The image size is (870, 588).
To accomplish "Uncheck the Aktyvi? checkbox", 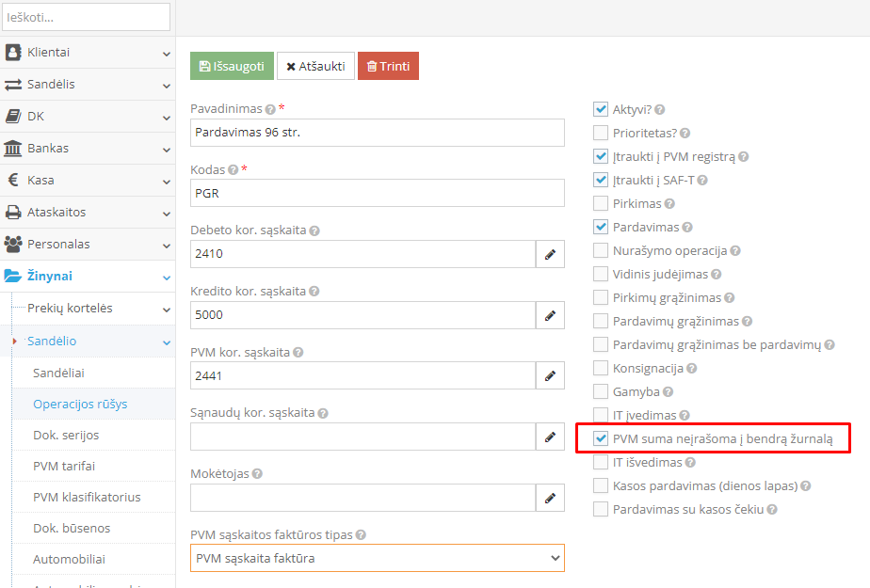I will 601,109.
